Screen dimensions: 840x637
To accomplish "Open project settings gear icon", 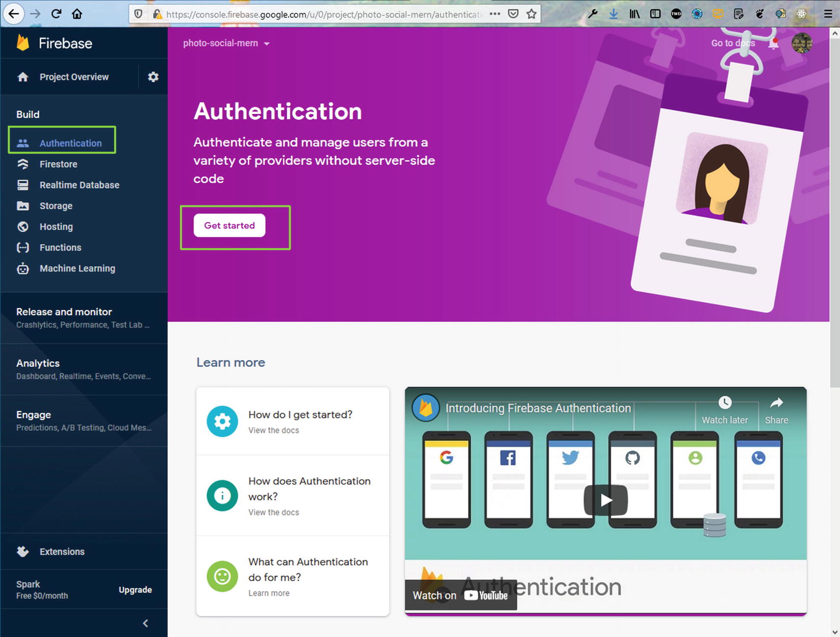I will pos(153,77).
